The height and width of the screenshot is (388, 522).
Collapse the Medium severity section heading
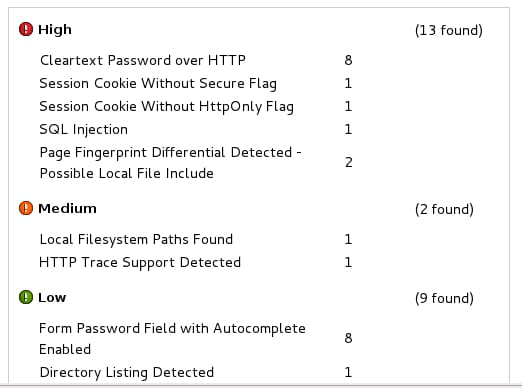[x=67, y=208]
